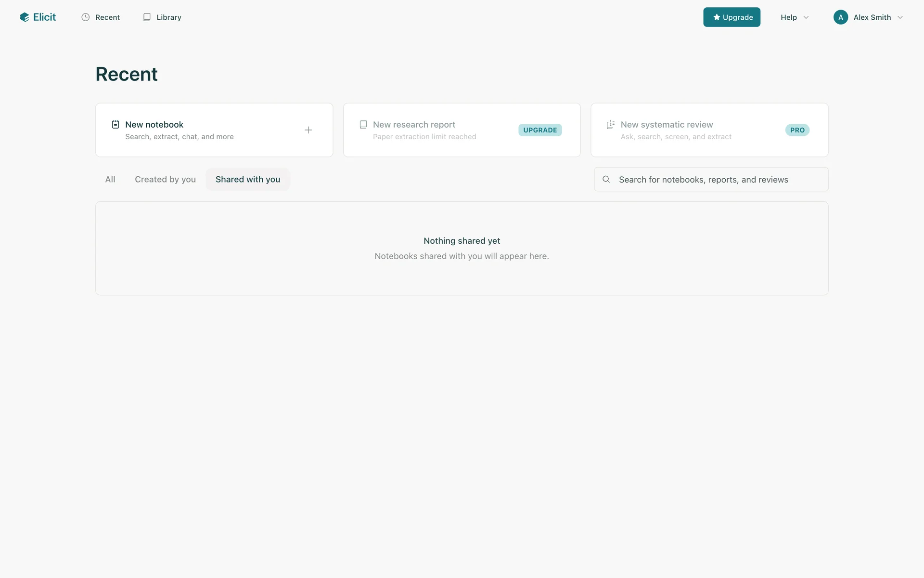Click the notebook clipboard icon

(x=115, y=125)
